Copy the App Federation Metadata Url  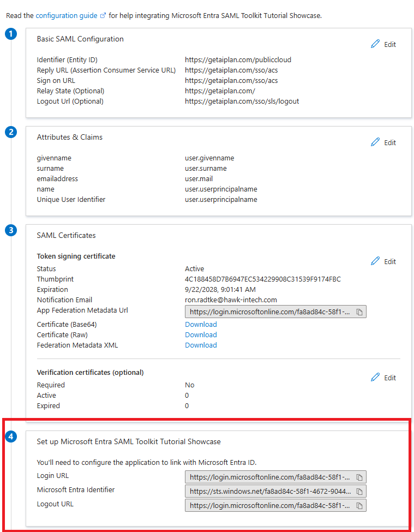pyautogui.click(x=359, y=312)
